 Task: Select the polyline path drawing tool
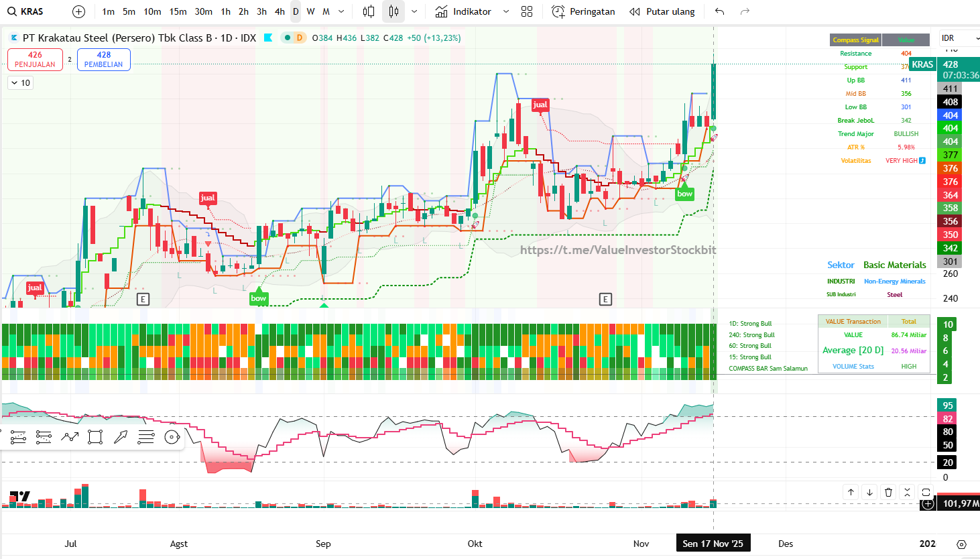pyautogui.click(x=70, y=438)
